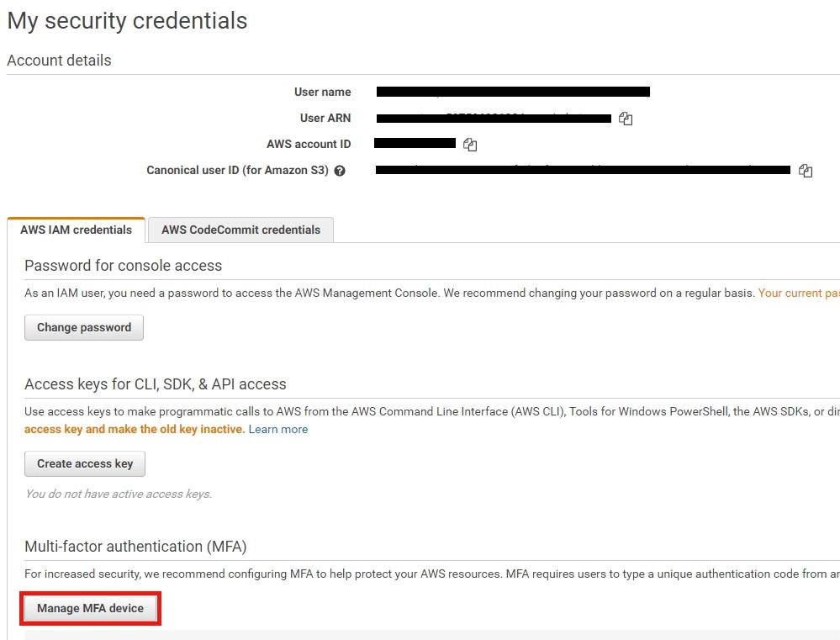Click Create access key
This screenshot has width=840, height=640.
85,463
